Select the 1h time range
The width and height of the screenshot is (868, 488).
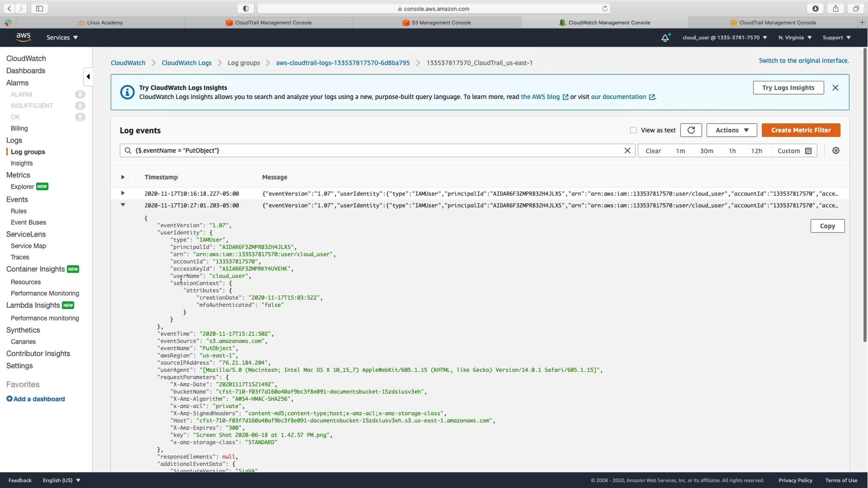(x=732, y=151)
